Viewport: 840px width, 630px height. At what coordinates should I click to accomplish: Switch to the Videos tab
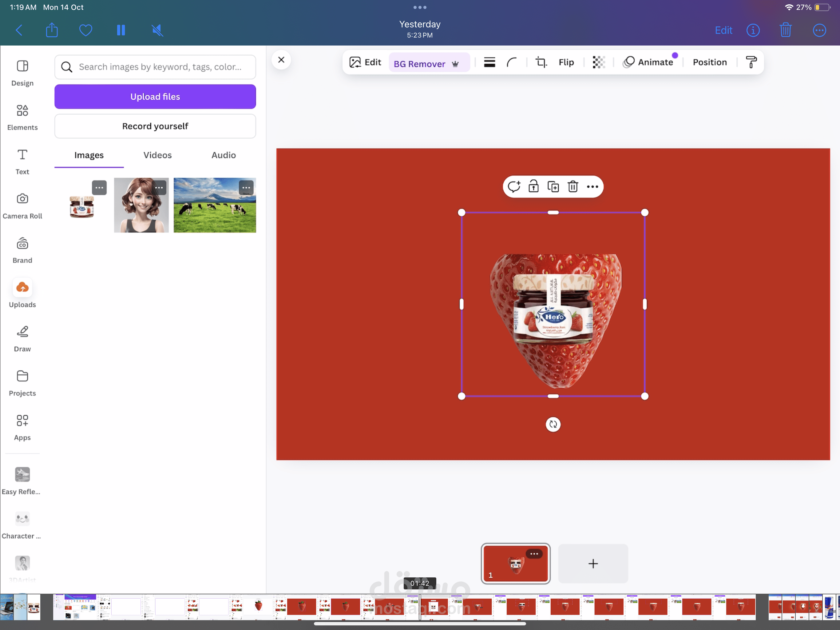coord(157,155)
